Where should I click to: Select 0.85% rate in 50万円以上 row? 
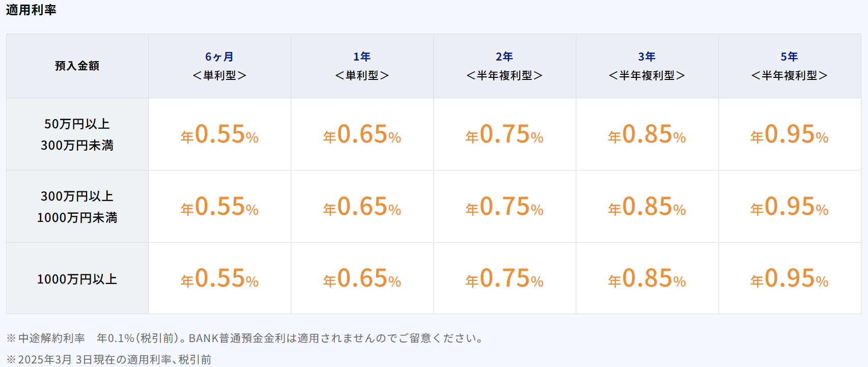click(647, 134)
